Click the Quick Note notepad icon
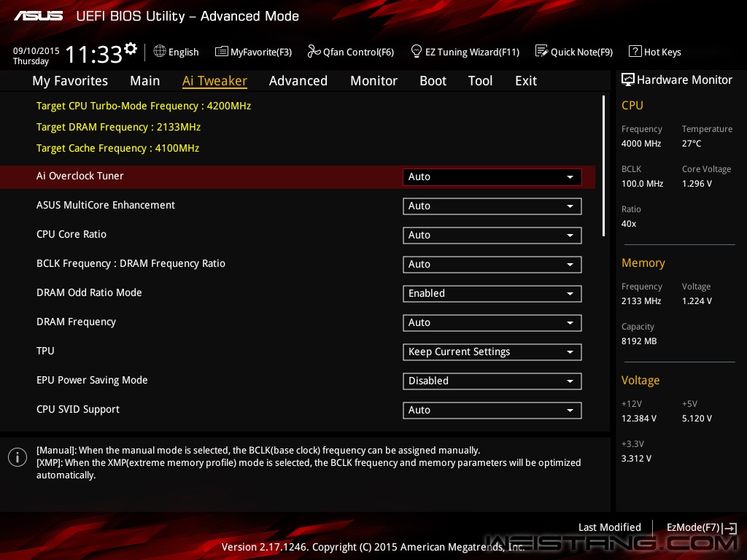 tap(542, 51)
